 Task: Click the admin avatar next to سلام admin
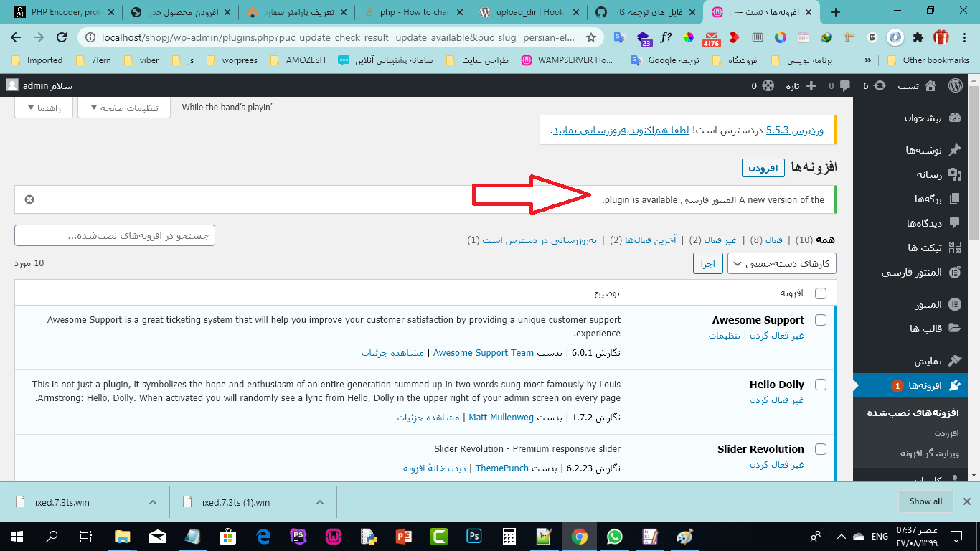click(x=12, y=85)
